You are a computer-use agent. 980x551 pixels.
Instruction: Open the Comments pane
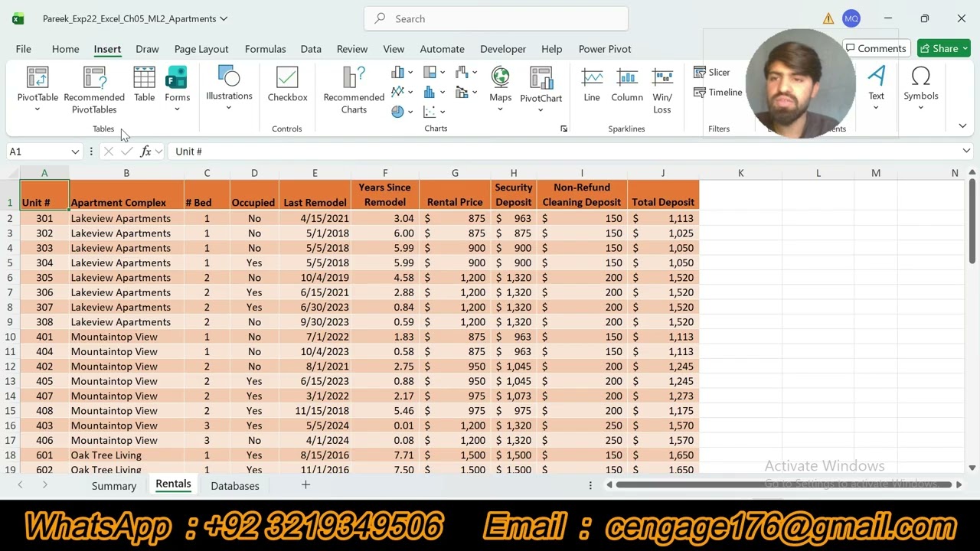pyautogui.click(x=875, y=49)
